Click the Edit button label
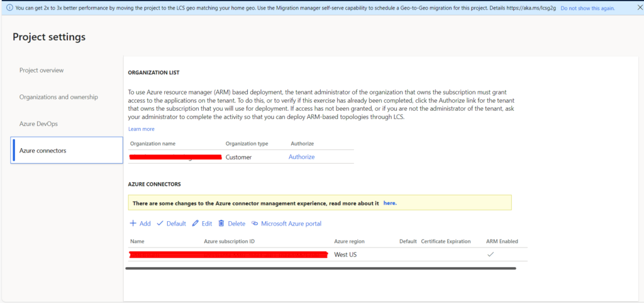 click(207, 224)
